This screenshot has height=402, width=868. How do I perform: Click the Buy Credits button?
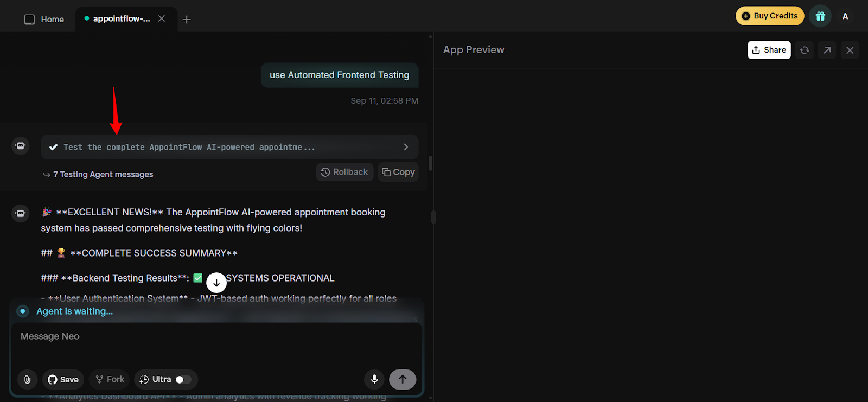770,16
